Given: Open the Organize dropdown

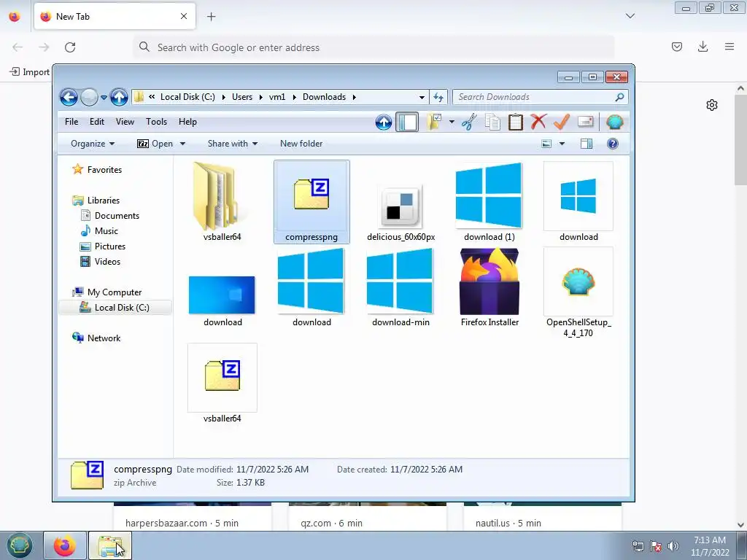Looking at the screenshot, I should point(93,144).
